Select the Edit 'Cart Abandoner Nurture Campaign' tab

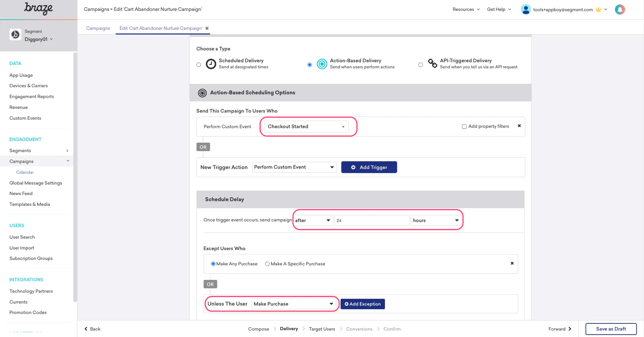click(161, 28)
